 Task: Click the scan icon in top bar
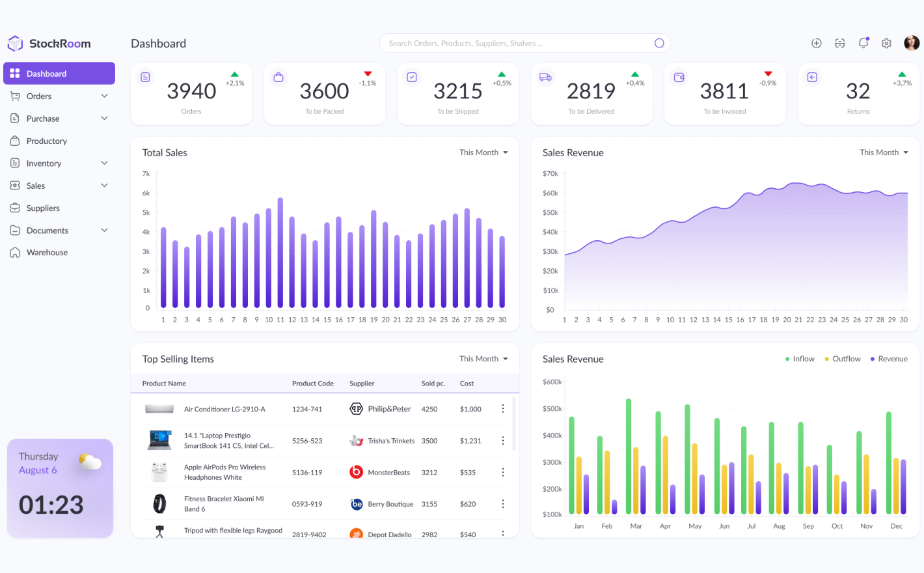[x=840, y=43]
